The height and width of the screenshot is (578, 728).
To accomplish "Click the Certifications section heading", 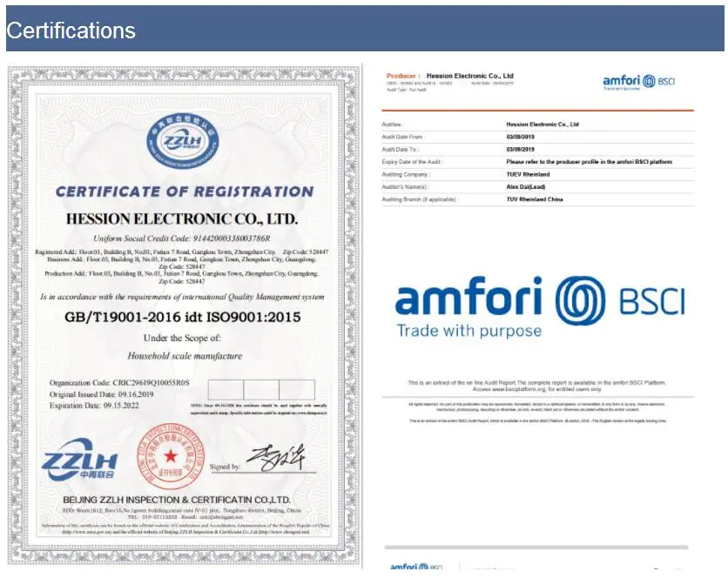I will [x=71, y=30].
